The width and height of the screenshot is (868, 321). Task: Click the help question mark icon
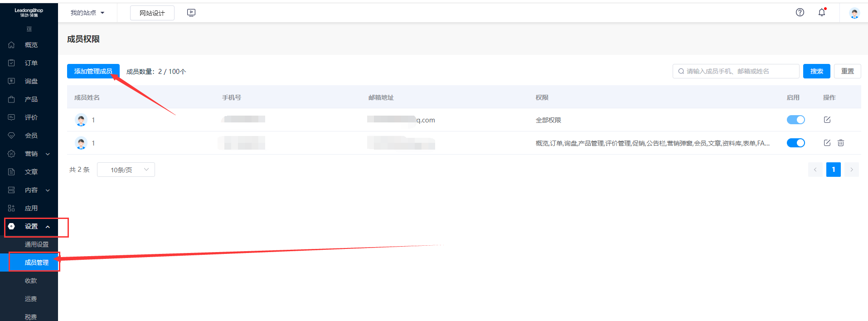click(x=800, y=13)
